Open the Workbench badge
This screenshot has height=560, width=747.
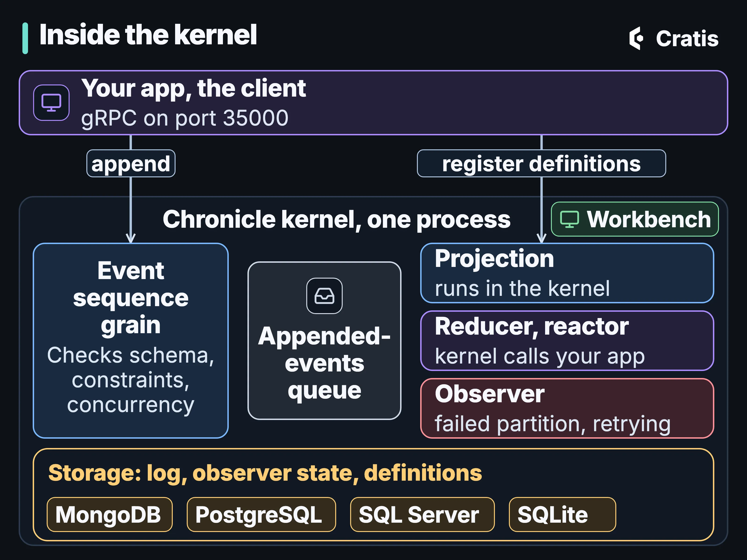tap(634, 219)
